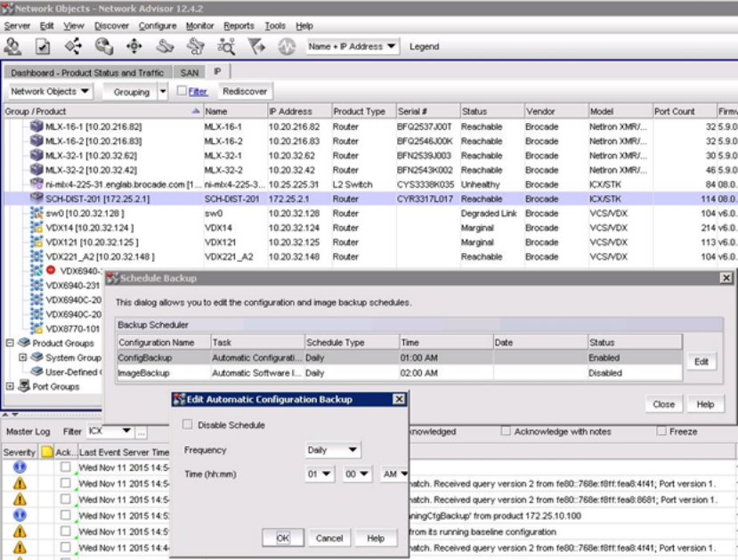The width and height of the screenshot is (738, 560).
Task: Click OK in Edit Automatic Configuration Backup
Action: [282, 538]
